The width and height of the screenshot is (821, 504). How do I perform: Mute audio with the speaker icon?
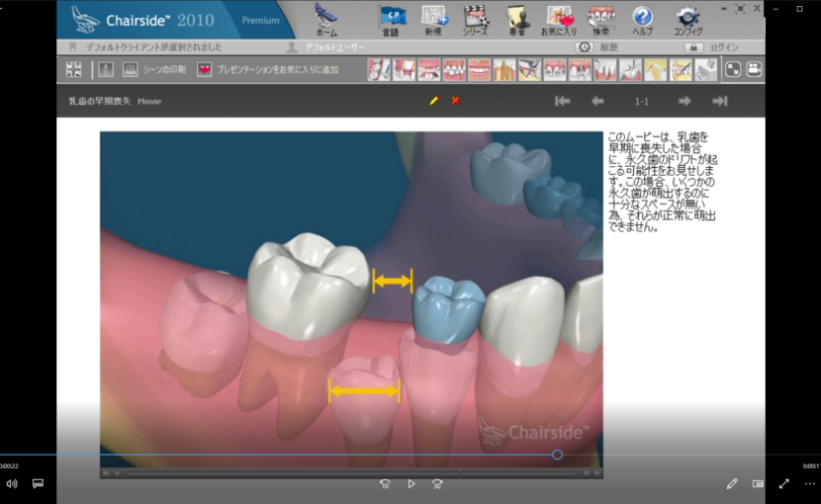coord(12,483)
